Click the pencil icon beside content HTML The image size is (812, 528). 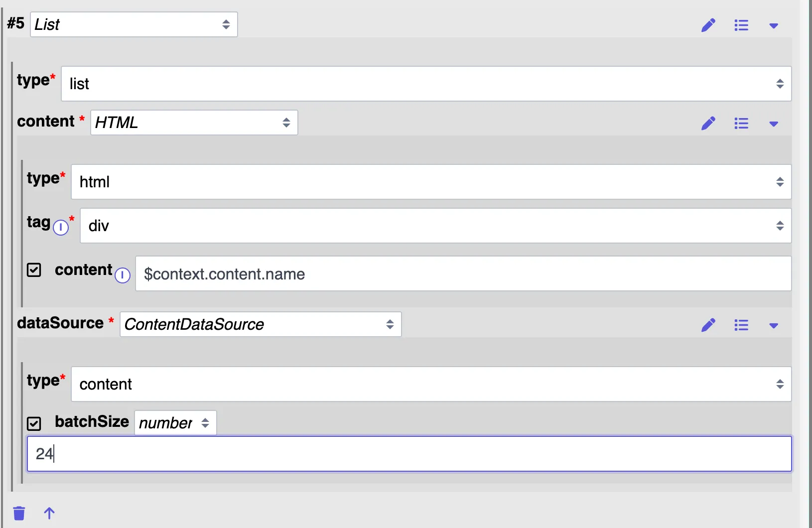(x=708, y=123)
